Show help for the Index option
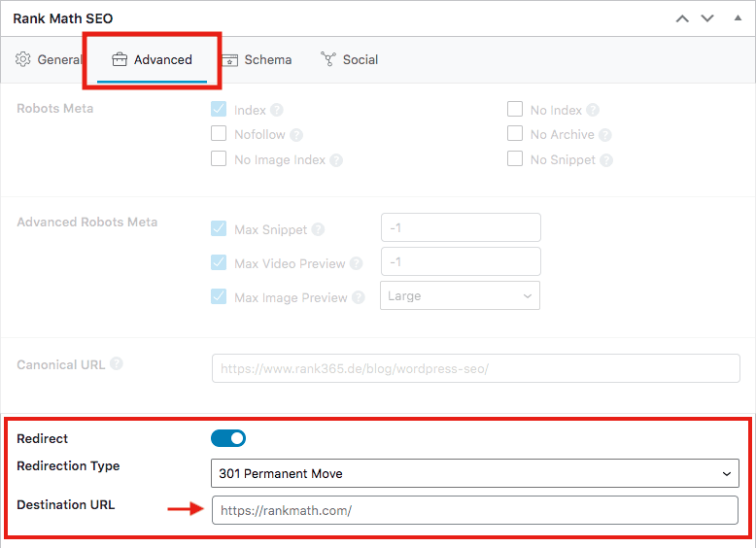The image size is (756, 548). pos(277,111)
